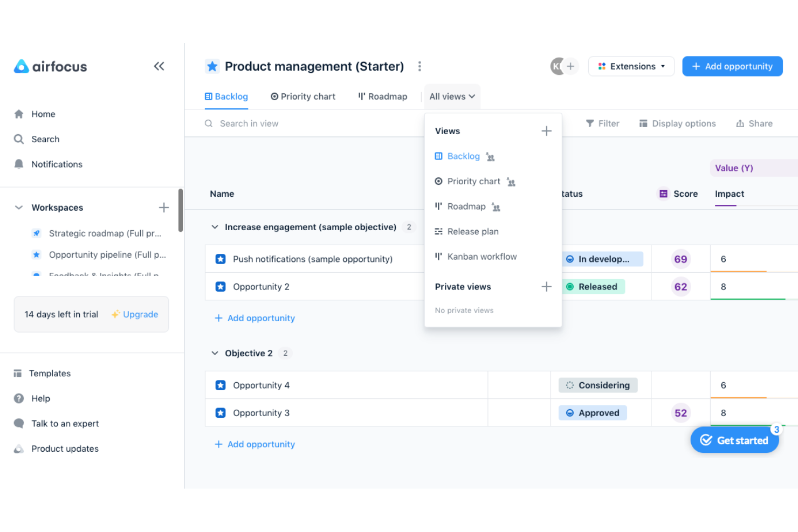Switch to the Roadmap tab
The image size is (798, 532).
(x=383, y=96)
